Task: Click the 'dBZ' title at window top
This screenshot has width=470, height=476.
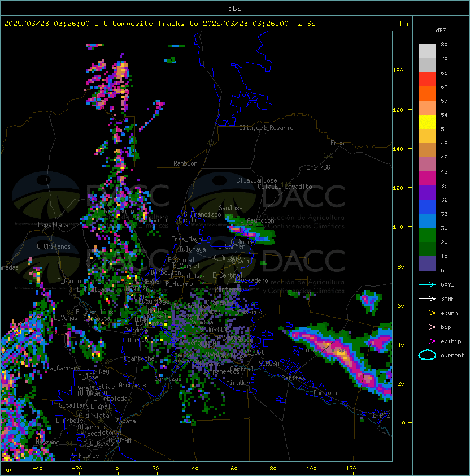Action: click(x=234, y=8)
